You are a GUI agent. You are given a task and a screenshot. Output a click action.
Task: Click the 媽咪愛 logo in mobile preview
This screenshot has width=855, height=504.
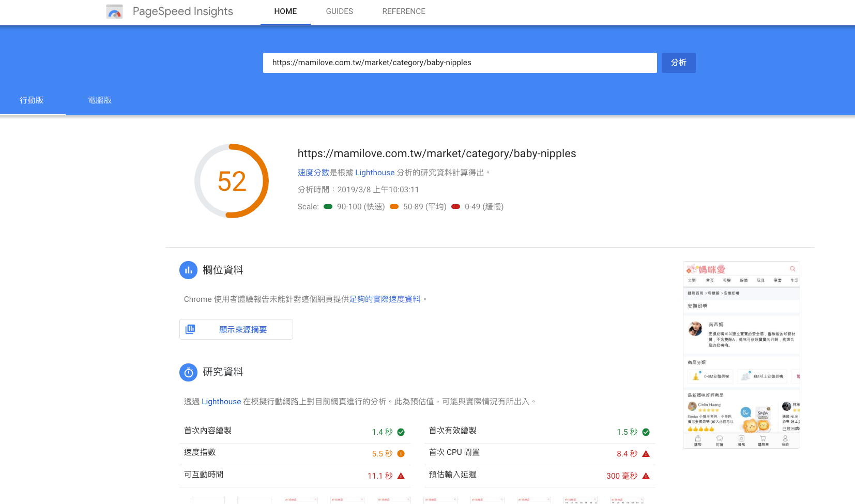pyautogui.click(x=706, y=269)
